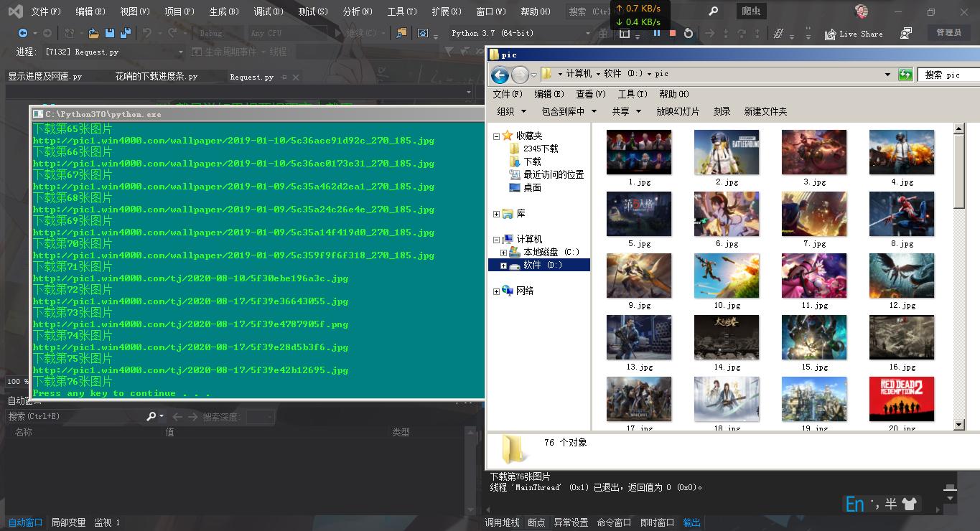
Task: Click the Step Into debug icon
Action: pos(727,34)
